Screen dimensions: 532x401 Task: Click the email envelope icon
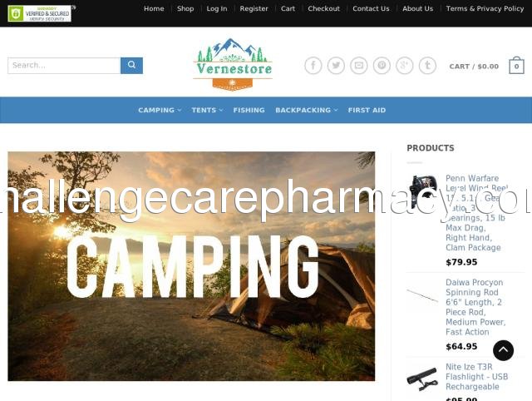359,66
